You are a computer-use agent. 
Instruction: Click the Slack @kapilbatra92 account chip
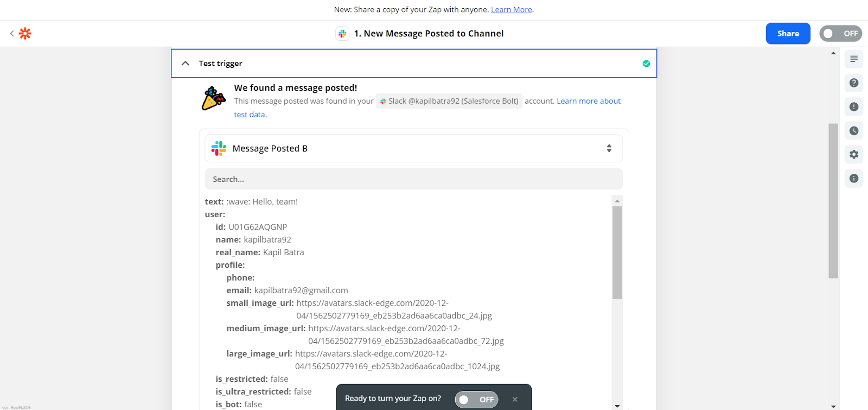(x=449, y=101)
